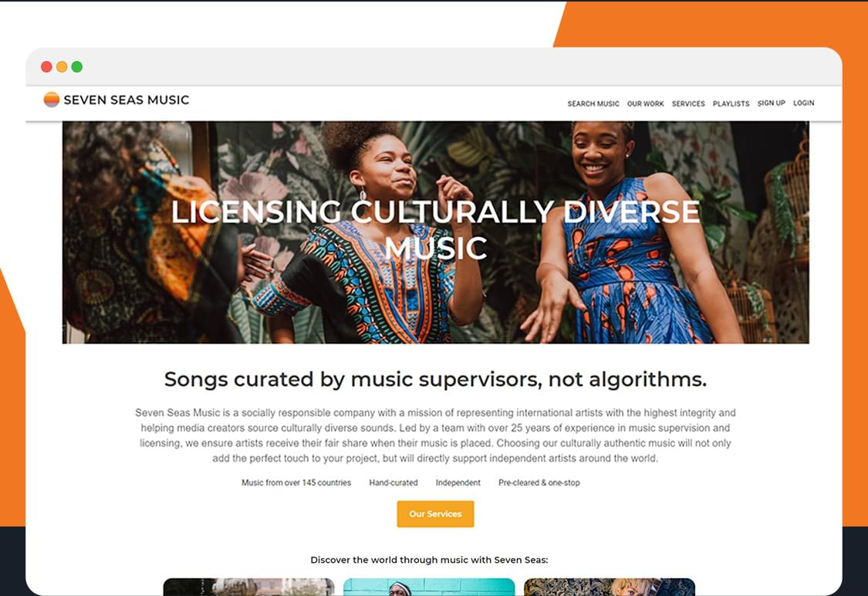Click the red window dot
868x596 pixels.
(46, 67)
